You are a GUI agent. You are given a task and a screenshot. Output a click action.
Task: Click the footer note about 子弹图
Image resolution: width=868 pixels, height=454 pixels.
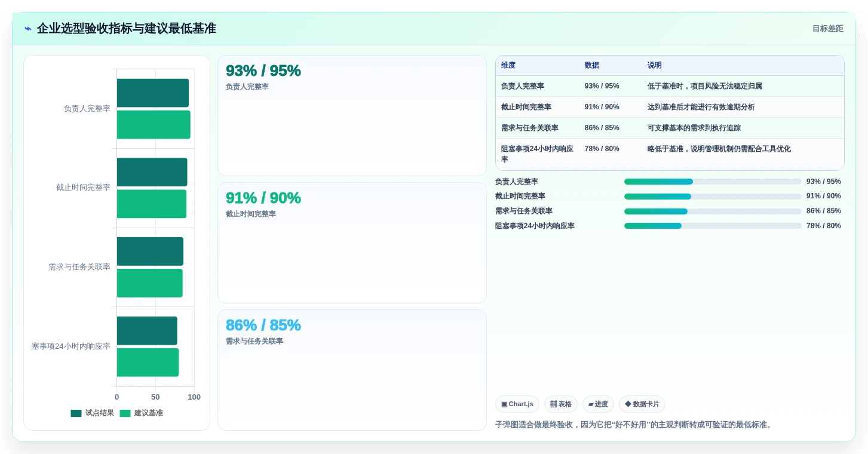634,425
